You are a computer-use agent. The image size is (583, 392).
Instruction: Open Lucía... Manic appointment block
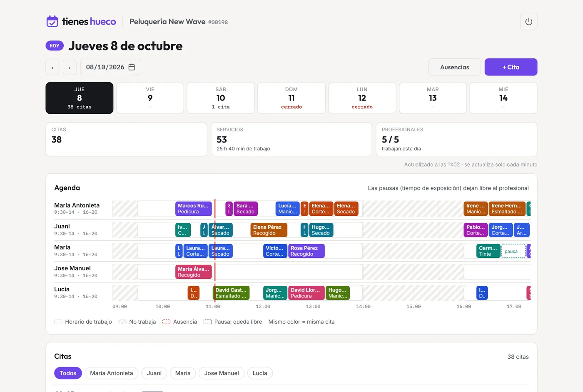coord(288,209)
